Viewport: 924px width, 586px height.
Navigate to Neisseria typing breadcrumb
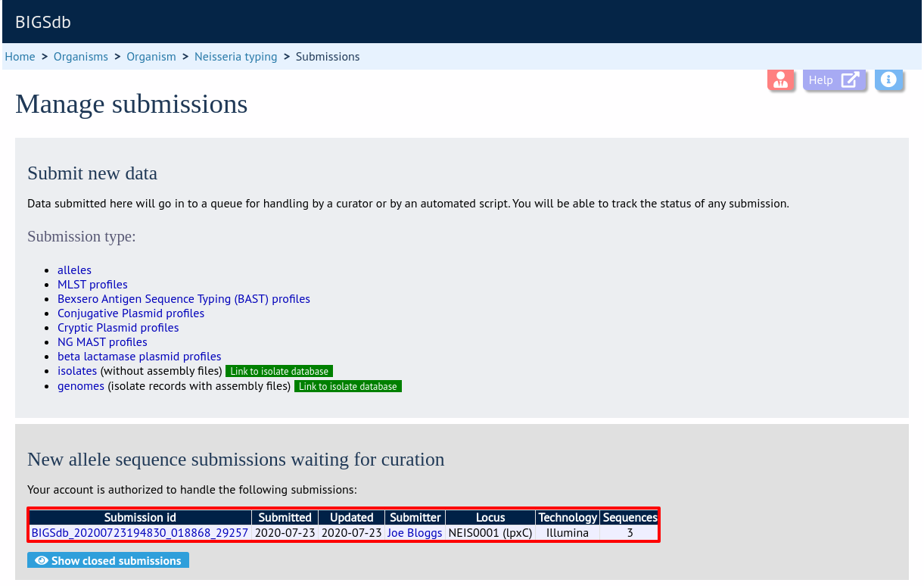point(236,57)
